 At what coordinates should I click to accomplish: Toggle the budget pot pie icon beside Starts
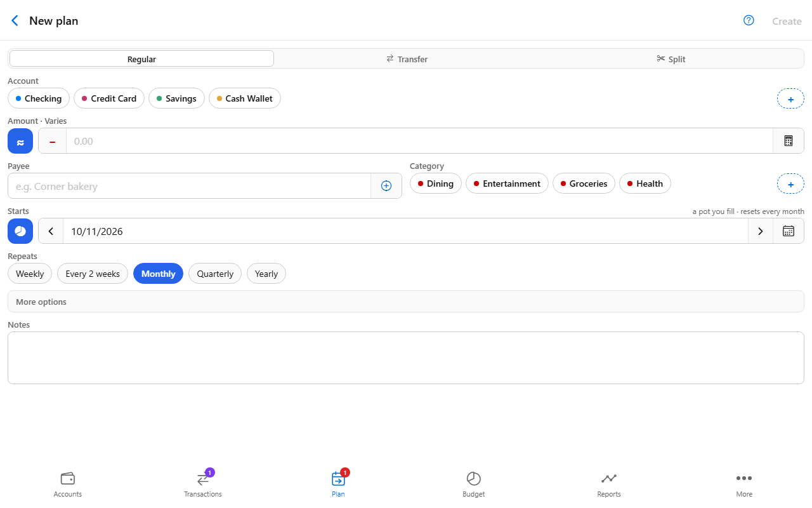[x=20, y=231]
